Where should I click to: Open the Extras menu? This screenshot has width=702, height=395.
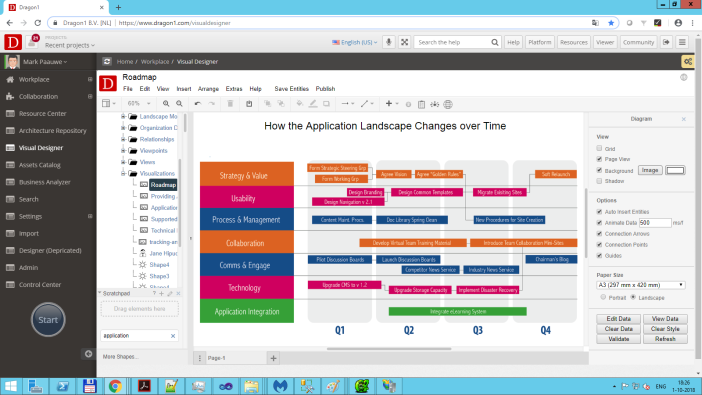pyautogui.click(x=234, y=89)
